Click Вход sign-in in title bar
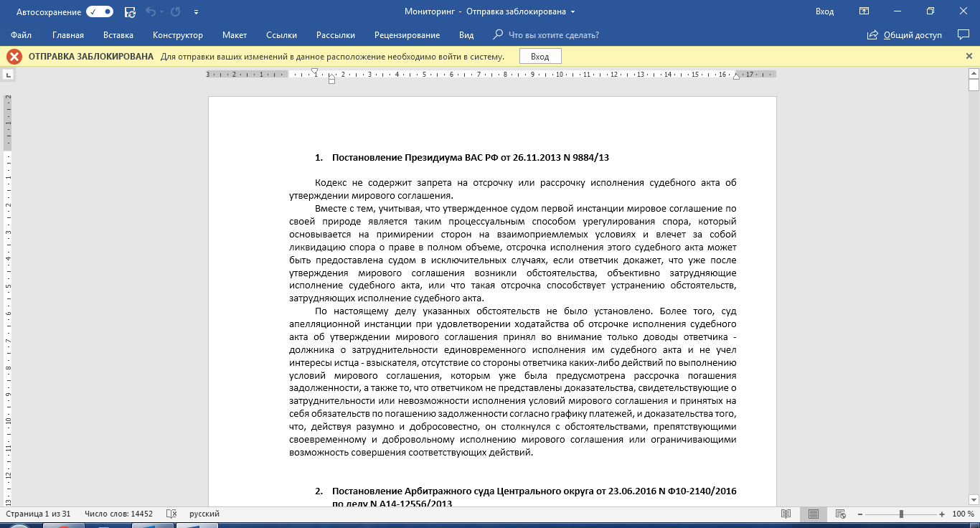The image size is (980, 528). pos(824,11)
